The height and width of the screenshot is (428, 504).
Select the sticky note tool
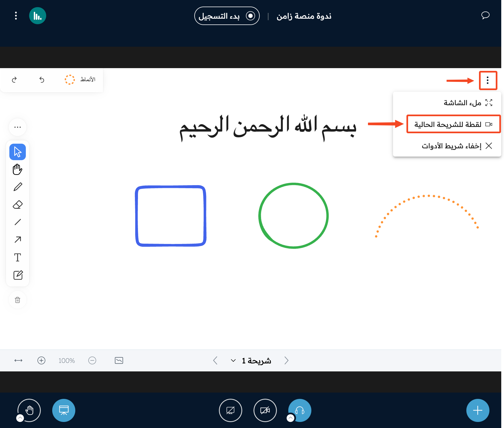click(x=18, y=275)
